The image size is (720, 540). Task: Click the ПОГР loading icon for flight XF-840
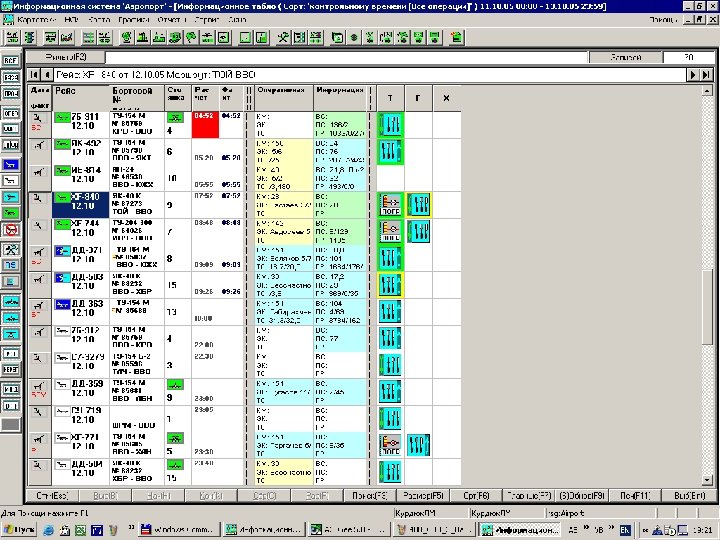pyautogui.click(x=390, y=205)
